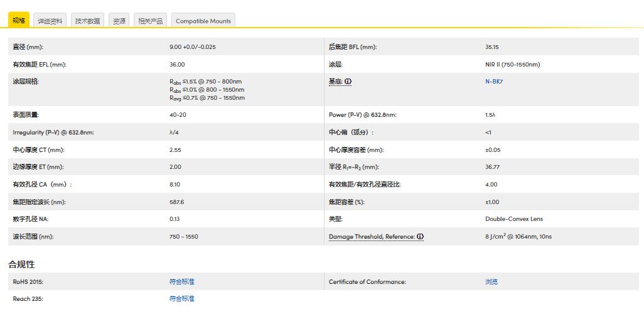Click the 表面质量 label
This screenshot has width=644, height=324.
pyautogui.click(x=26, y=114)
